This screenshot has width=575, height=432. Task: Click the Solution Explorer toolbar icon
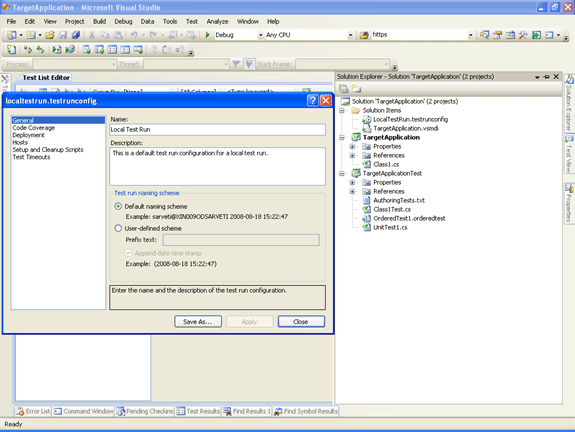484,35
